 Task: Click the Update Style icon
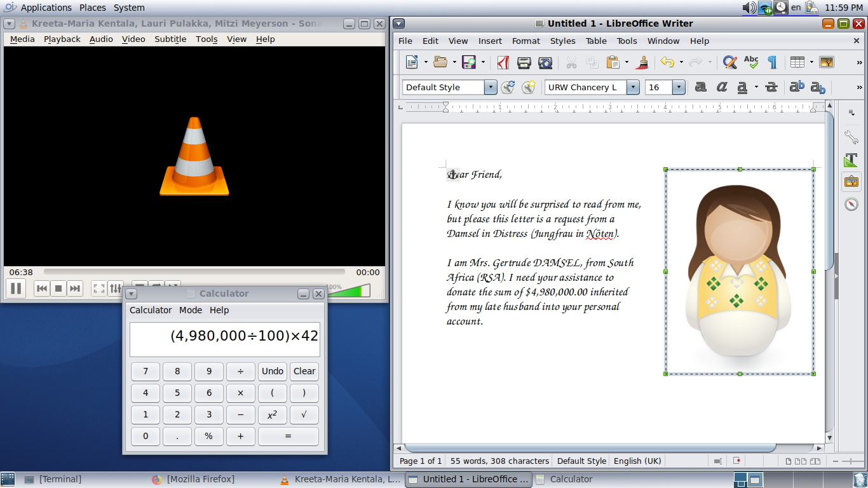507,88
